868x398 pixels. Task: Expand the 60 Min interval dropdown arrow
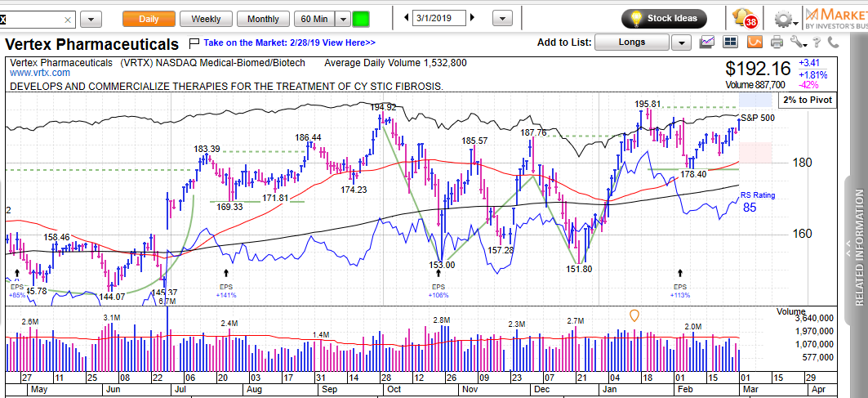coord(344,19)
